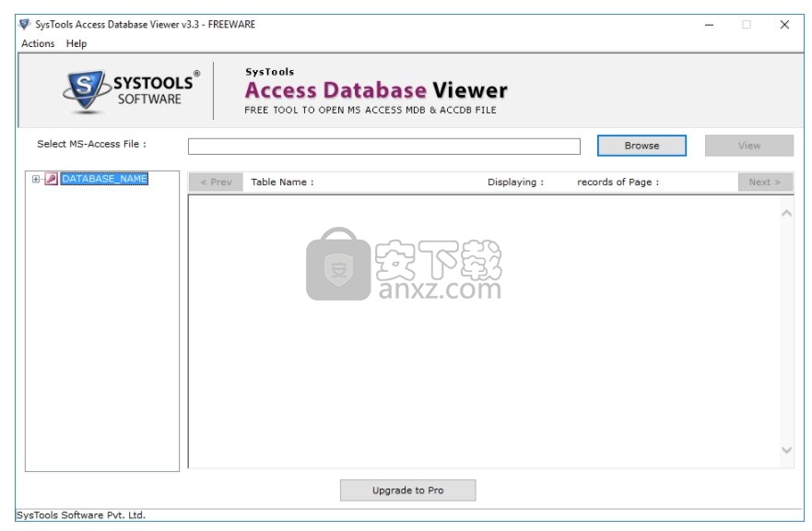Viewport: 812px width, 531px height.
Task: Click 'SysTools Software Pvt. Ltd.' status text
Action: click(81, 515)
